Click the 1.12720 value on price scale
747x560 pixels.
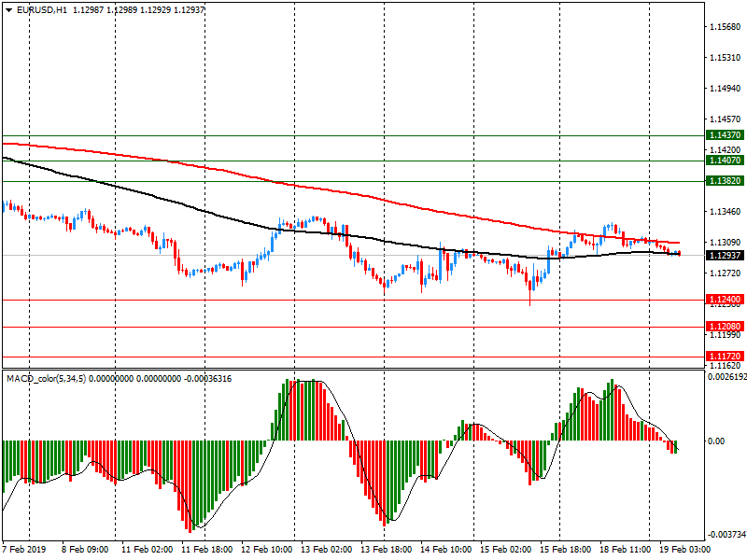tap(725, 273)
